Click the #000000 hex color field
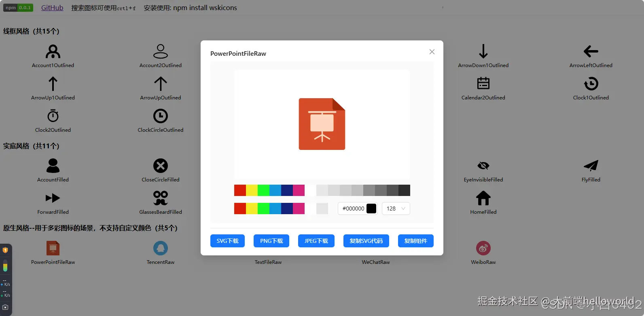Viewport: 644px width, 316px height. click(353, 209)
